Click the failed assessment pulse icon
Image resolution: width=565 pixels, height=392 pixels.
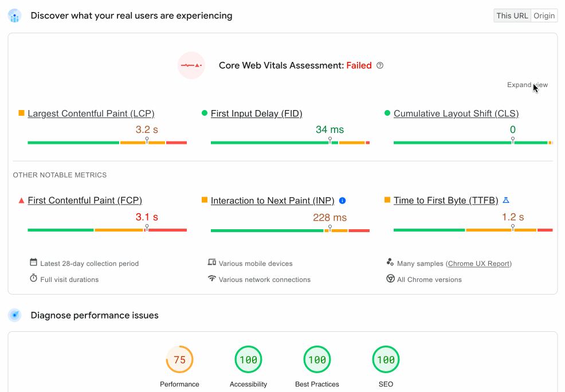191,65
